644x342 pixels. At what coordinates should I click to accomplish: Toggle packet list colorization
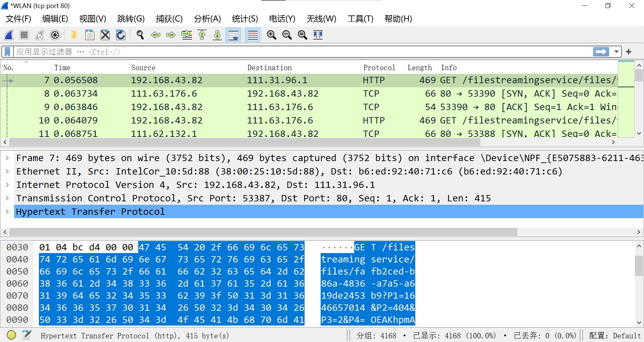[x=253, y=35]
